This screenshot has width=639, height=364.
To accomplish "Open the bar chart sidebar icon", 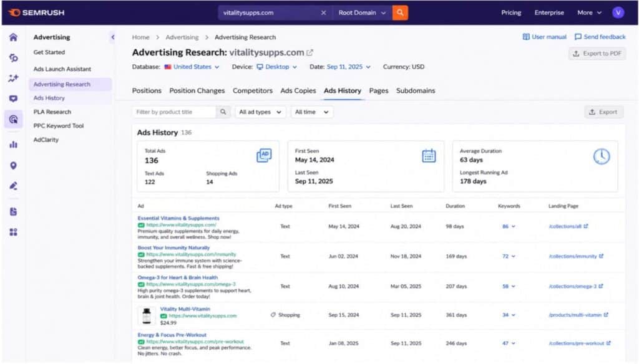I will coord(14,145).
